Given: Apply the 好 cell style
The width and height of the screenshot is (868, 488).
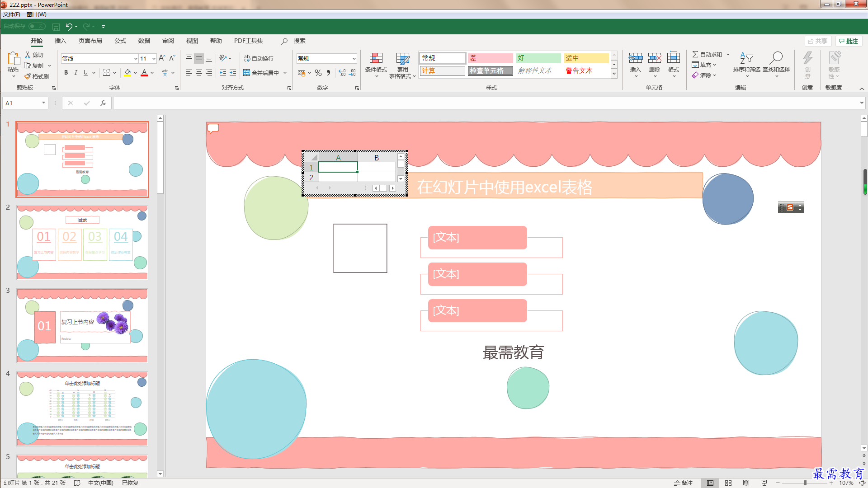Looking at the screenshot, I should point(538,58).
